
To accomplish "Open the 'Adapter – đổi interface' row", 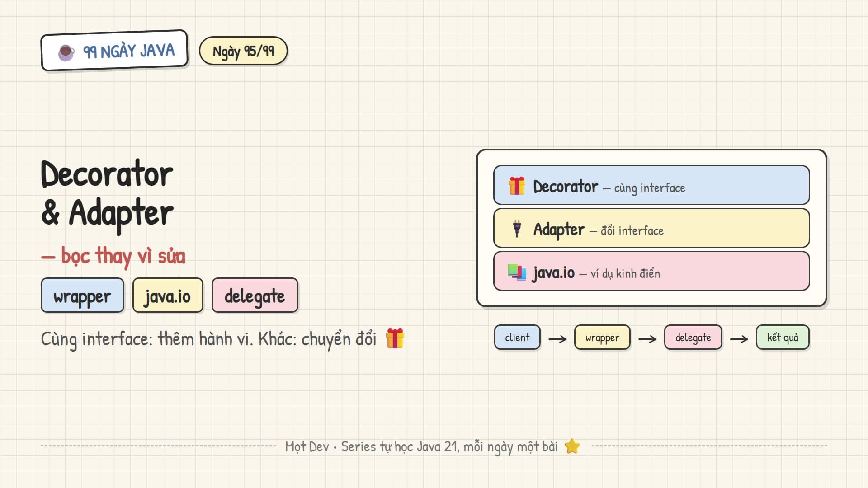I will [651, 228].
